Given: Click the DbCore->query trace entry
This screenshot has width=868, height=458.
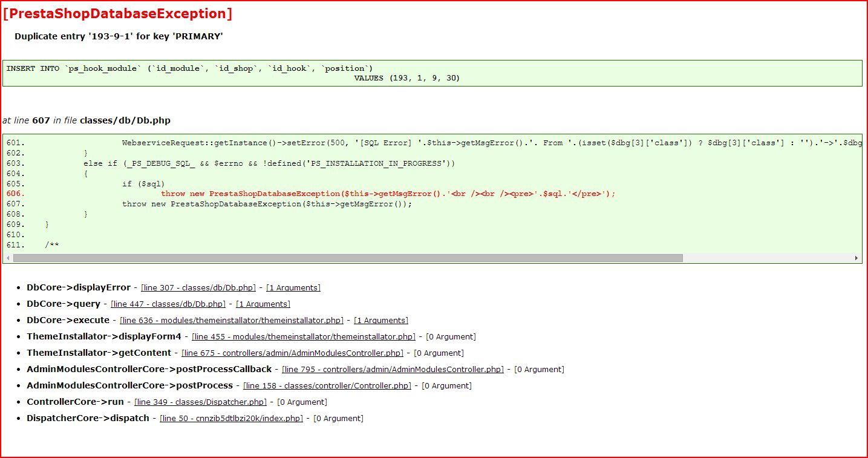Looking at the screenshot, I should (64, 304).
